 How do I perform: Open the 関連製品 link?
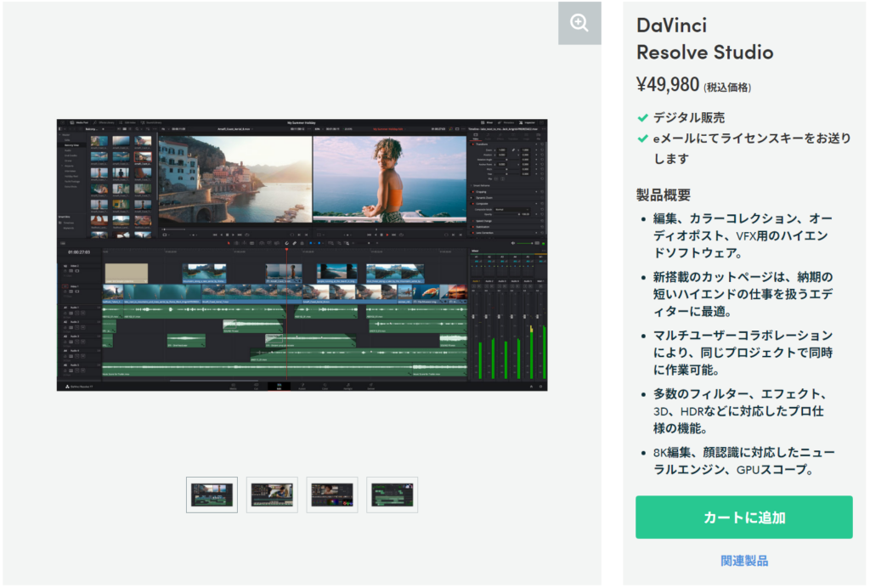click(x=744, y=561)
